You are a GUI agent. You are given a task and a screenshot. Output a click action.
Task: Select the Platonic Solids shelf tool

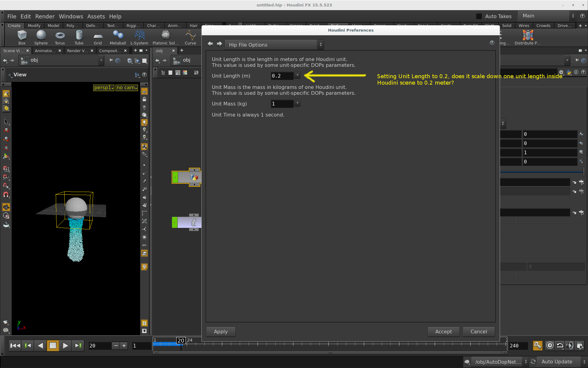(166, 37)
